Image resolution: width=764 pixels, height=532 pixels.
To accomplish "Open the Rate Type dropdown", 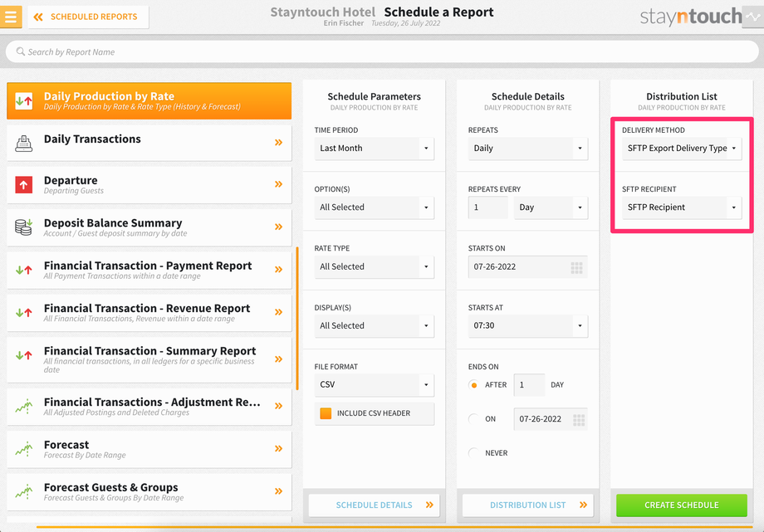I will pyautogui.click(x=375, y=266).
